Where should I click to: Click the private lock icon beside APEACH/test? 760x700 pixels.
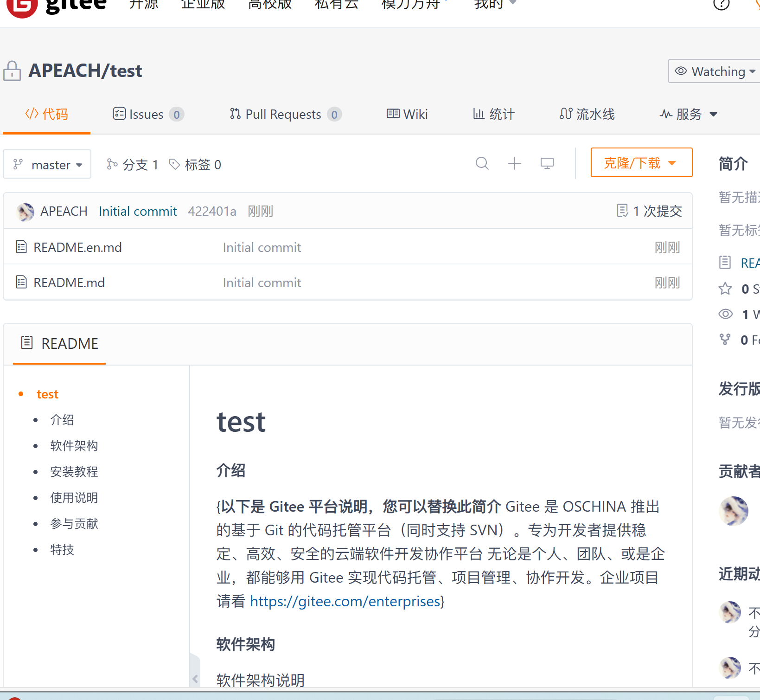coord(12,71)
